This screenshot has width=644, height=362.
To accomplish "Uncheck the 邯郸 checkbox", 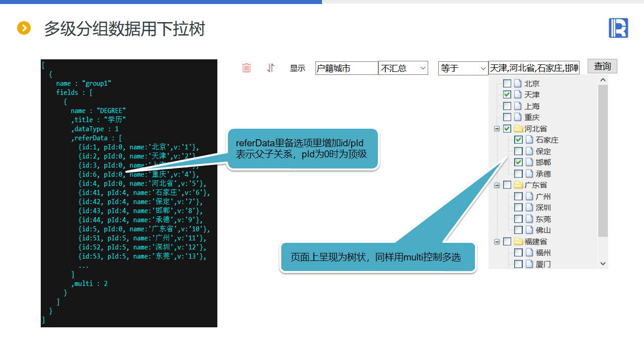I will [519, 162].
